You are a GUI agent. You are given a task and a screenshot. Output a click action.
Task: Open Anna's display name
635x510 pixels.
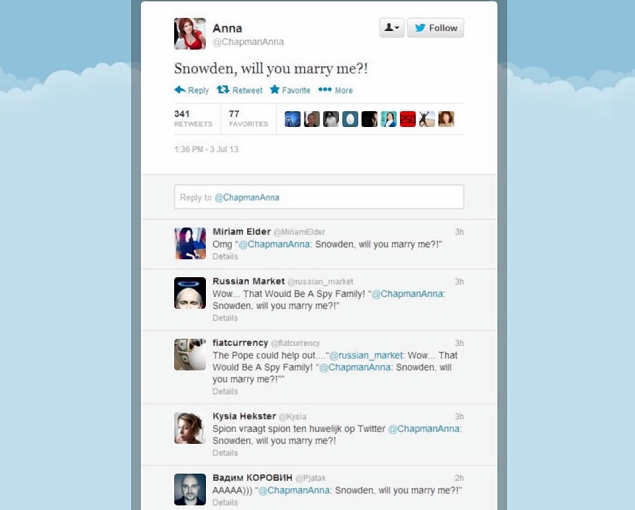[227, 28]
